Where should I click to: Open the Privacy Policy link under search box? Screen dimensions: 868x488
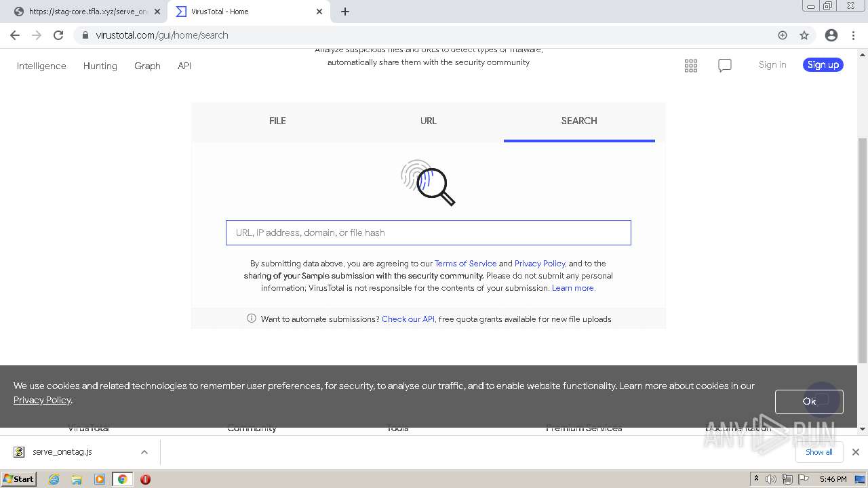(x=540, y=264)
